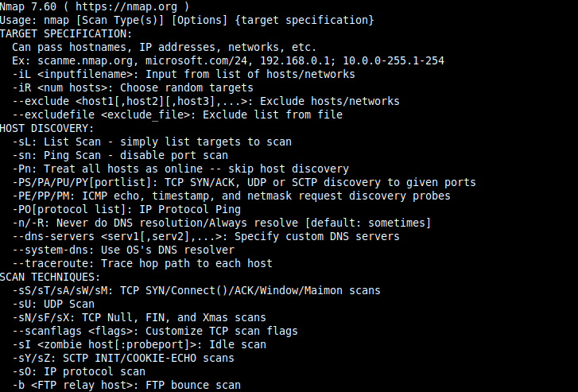
Task: Click the -b FTP bounce scan line
Action: click(x=126, y=385)
